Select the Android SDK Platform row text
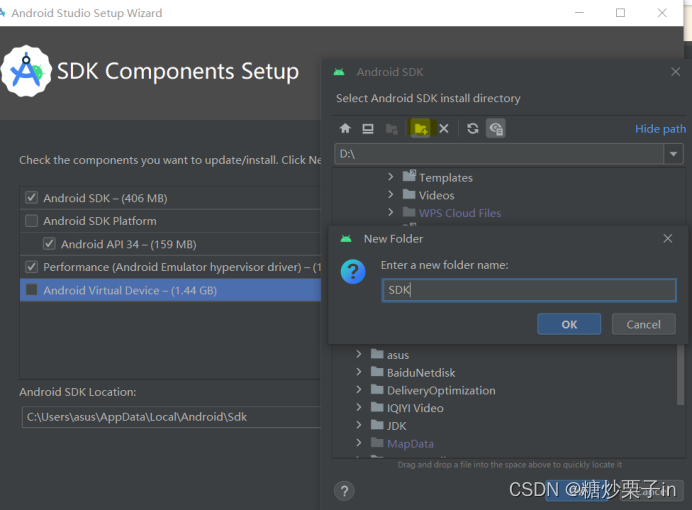The image size is (692, 510). pyautogui.click(x=100, y=221)
